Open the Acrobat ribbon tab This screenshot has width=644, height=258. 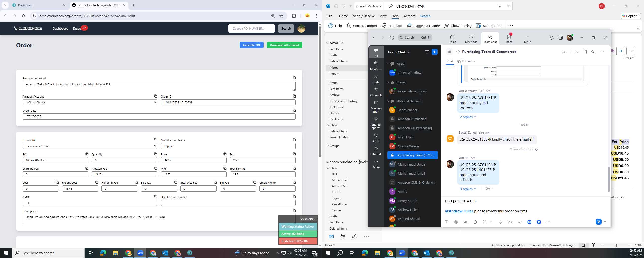[x=409, y=16]
